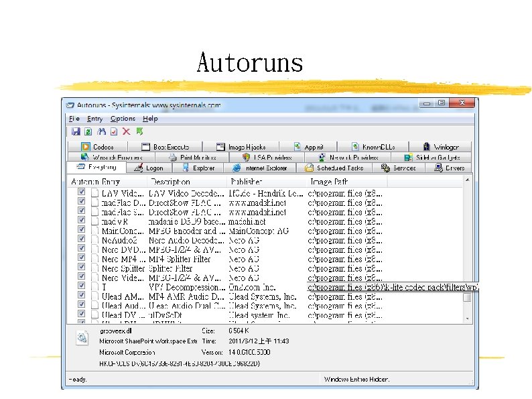Expand the Entry menu
Image resolution: width=532 pixels, height=399 pixels.
tap(94, 119)
